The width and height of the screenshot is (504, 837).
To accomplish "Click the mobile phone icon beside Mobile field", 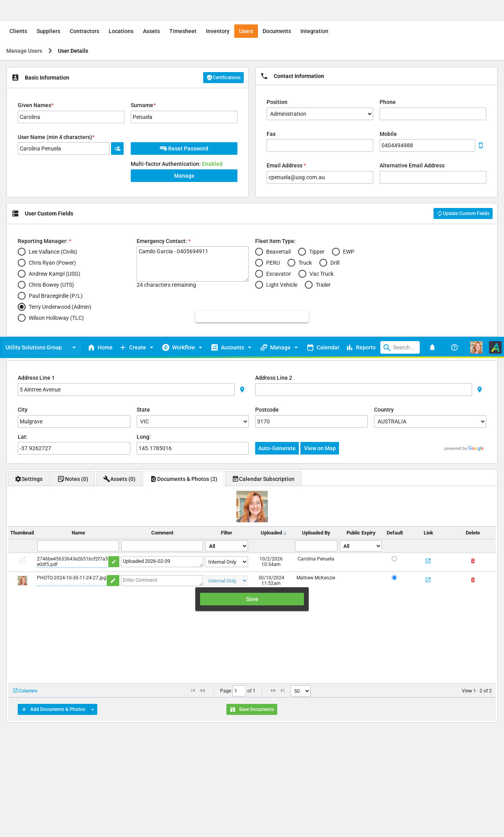I will pos(480,145).
